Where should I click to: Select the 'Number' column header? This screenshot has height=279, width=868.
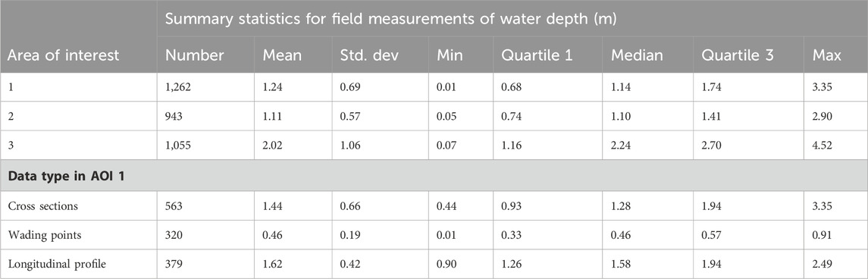pyautogui.click(x=195, y=55)
